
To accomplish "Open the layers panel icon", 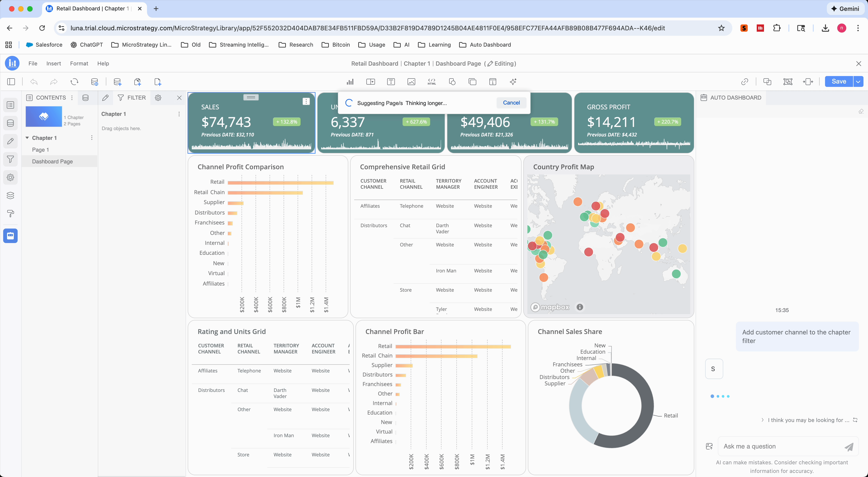I will (10, 195).
